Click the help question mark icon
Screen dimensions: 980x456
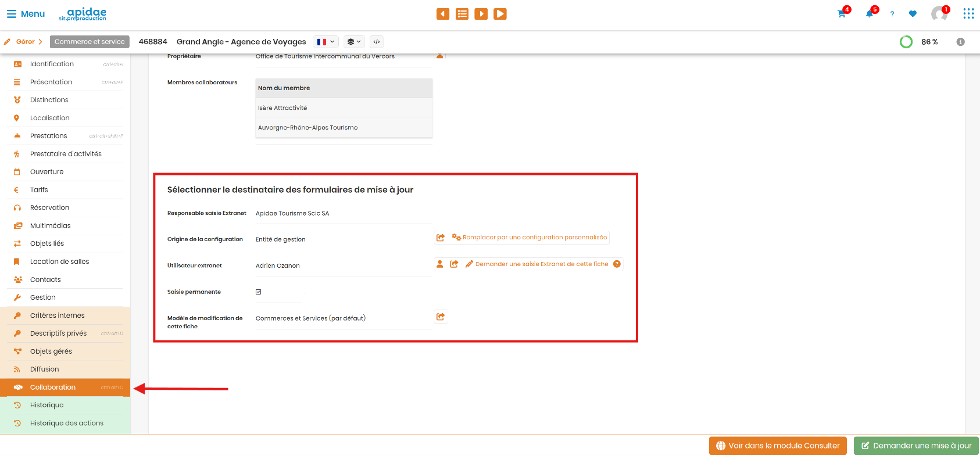coord(892,14)
